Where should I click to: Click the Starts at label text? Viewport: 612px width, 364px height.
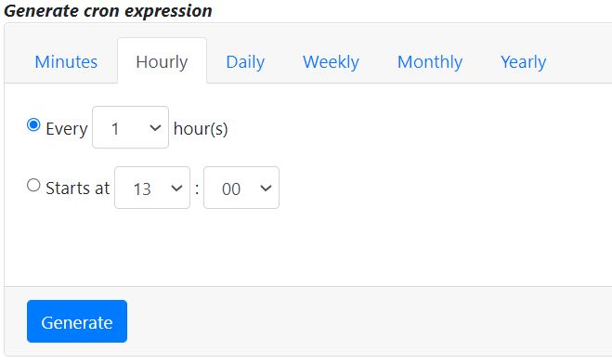(x=78, y=188)
